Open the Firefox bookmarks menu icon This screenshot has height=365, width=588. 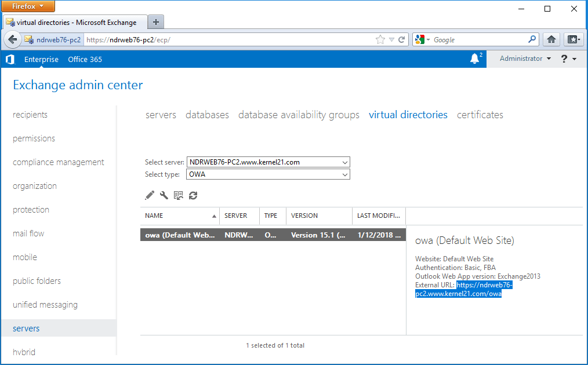574,39
